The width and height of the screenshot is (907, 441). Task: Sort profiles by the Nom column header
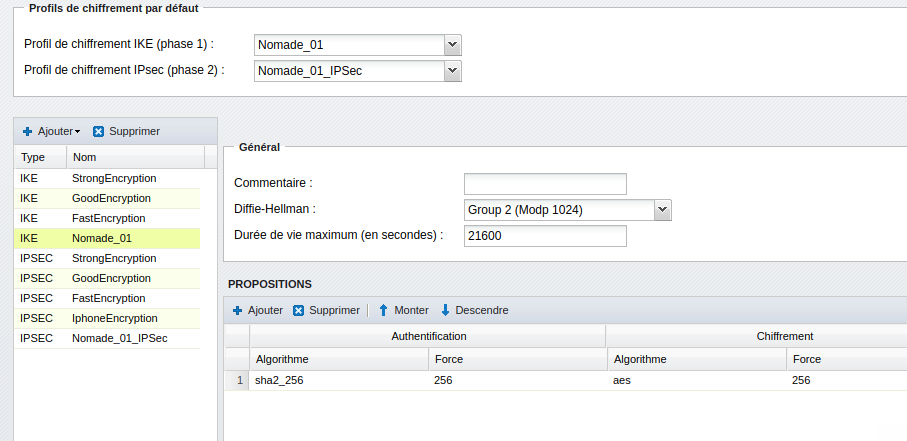[x=134, y=157]
